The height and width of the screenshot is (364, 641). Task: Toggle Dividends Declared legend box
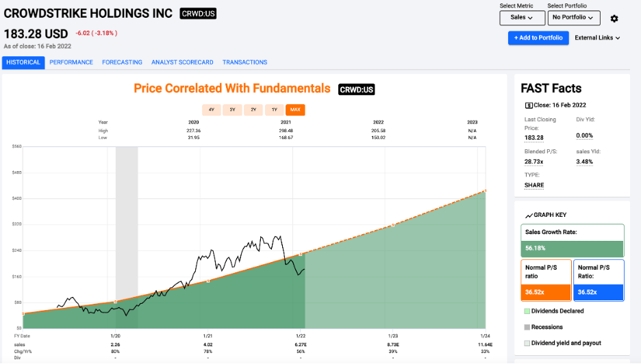(527, 311)
